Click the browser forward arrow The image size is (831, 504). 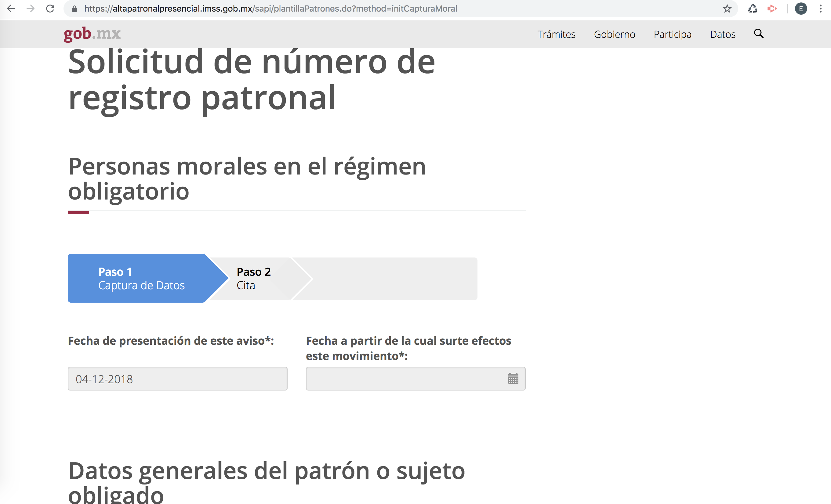pyautogui.click(x=31, y=9)
